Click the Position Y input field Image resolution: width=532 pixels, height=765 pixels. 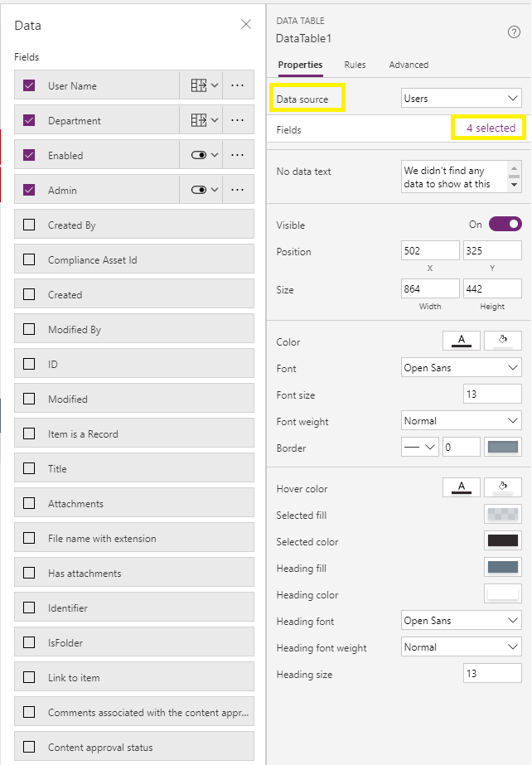[x=492, y=250]
